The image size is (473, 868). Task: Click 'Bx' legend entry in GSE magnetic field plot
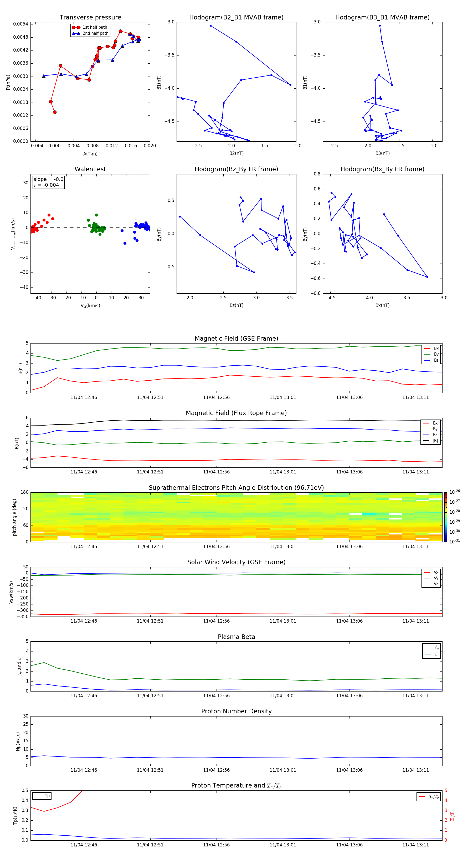point(431,349)
